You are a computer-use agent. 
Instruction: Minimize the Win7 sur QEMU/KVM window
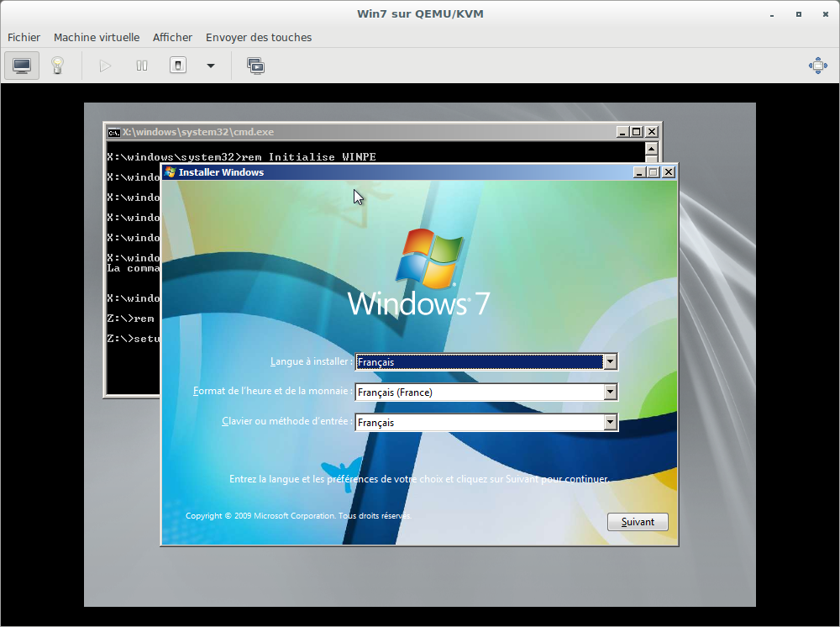point(771,14)
